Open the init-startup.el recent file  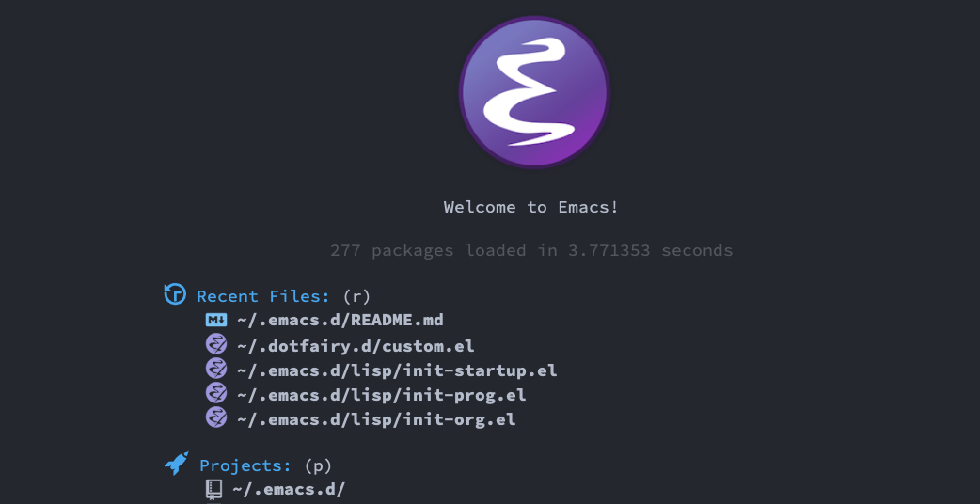[x=397, y=371]
